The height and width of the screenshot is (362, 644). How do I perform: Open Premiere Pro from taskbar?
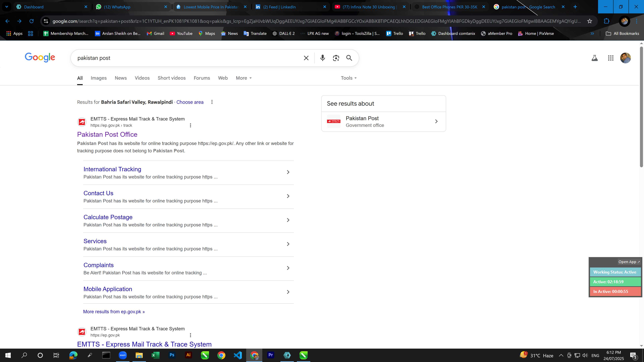(x=271, y=355)
